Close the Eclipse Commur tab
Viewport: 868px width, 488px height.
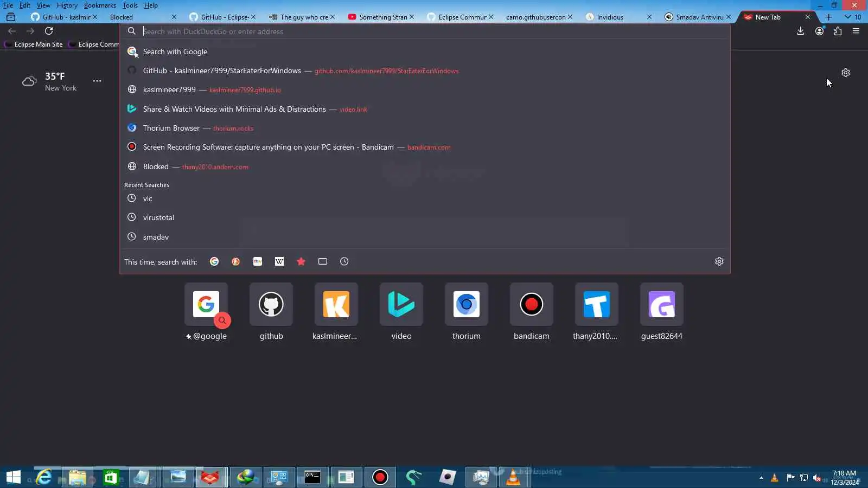pyautogui.click(x=491, y=17)
